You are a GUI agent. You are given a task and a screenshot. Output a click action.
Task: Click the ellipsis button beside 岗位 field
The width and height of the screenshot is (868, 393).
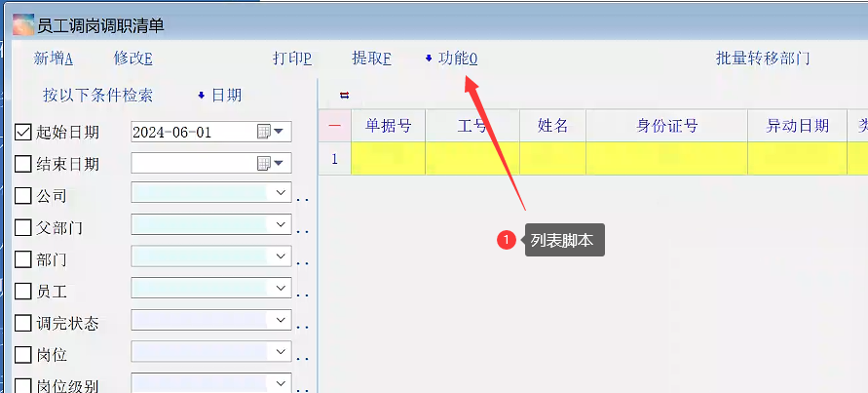coord(302,358)
